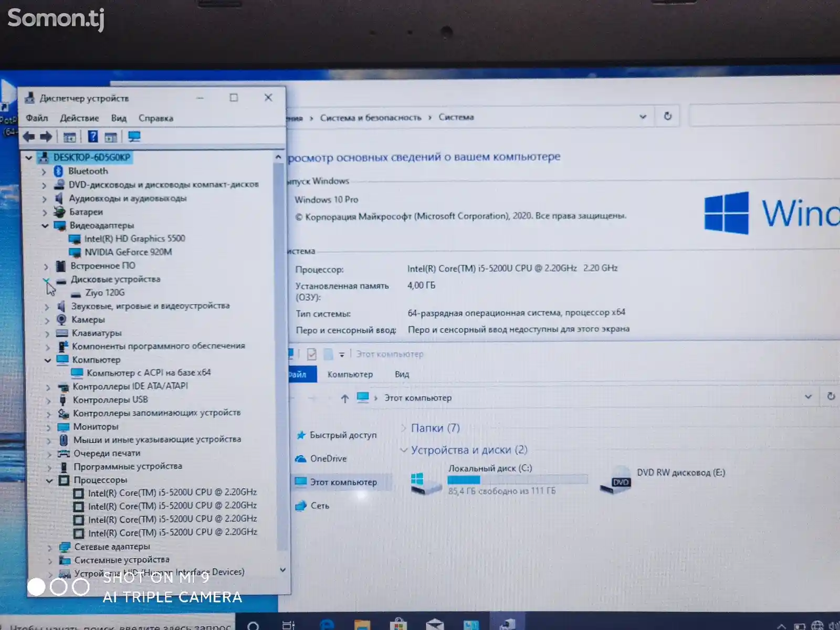Screen dimensions: 840x630
Task: Select Компьютер с ACPI на базе x64
Action: tap(149, 373)
